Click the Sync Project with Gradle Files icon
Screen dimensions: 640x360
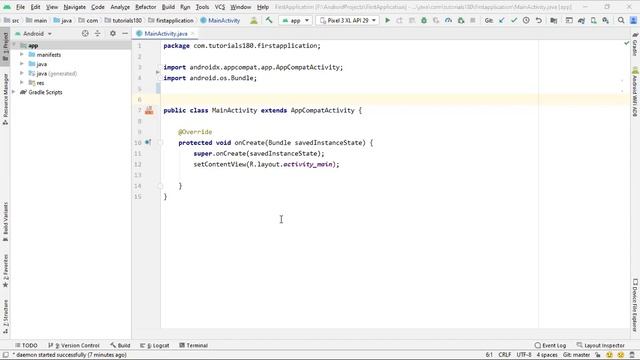(581, 20)
